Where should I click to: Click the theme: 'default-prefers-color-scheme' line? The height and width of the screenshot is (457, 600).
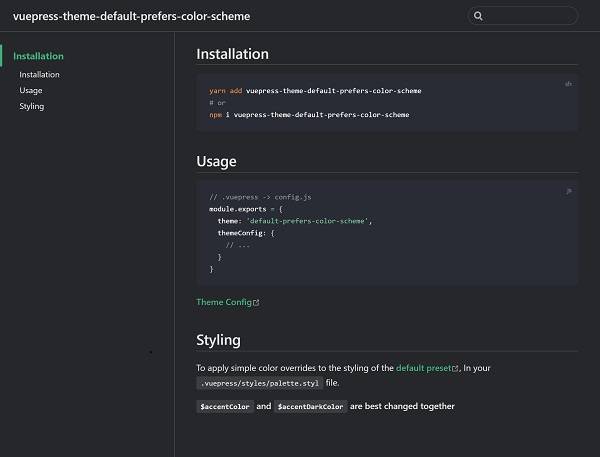(295, 221)
